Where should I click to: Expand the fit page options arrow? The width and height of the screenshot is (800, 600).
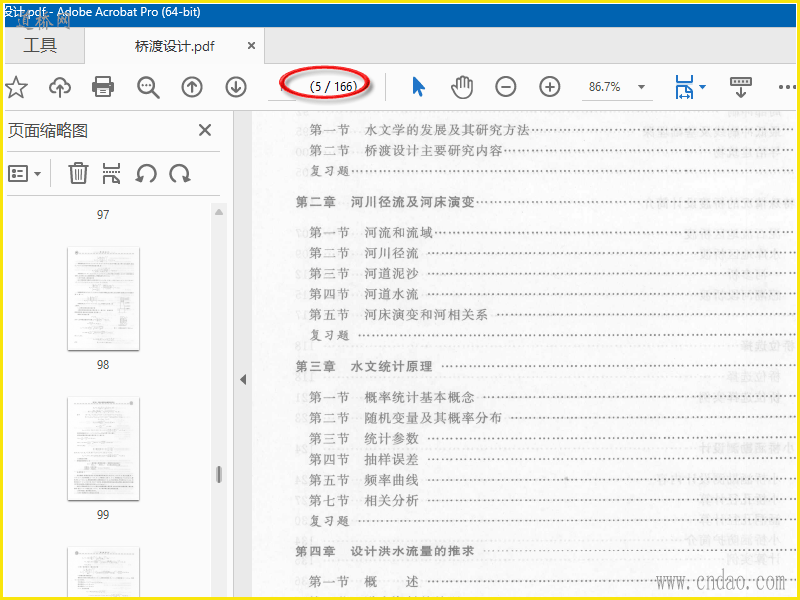point(703,87)
